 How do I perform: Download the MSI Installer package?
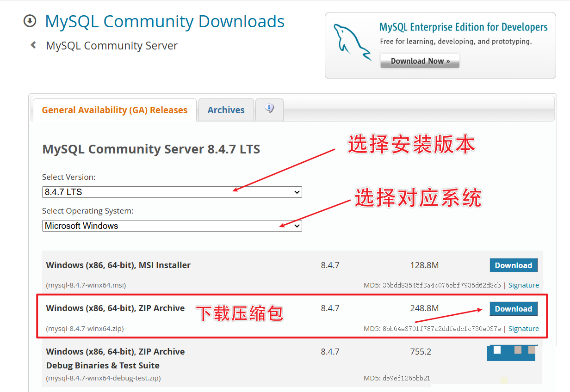tap(514, 265)
